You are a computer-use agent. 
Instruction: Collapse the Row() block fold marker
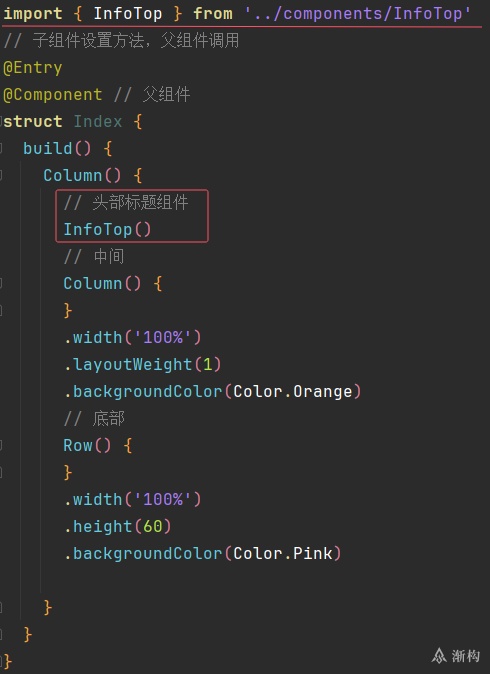[1, 446]
